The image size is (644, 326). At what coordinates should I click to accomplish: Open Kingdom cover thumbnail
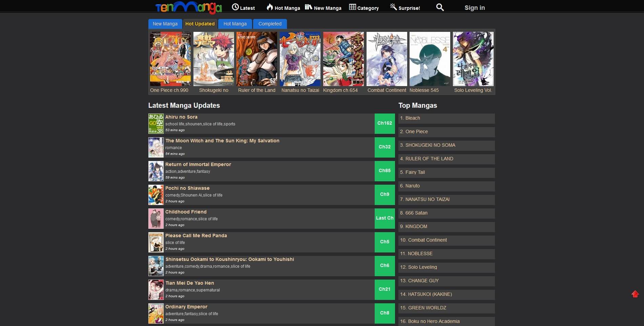(x=344, y=59)
